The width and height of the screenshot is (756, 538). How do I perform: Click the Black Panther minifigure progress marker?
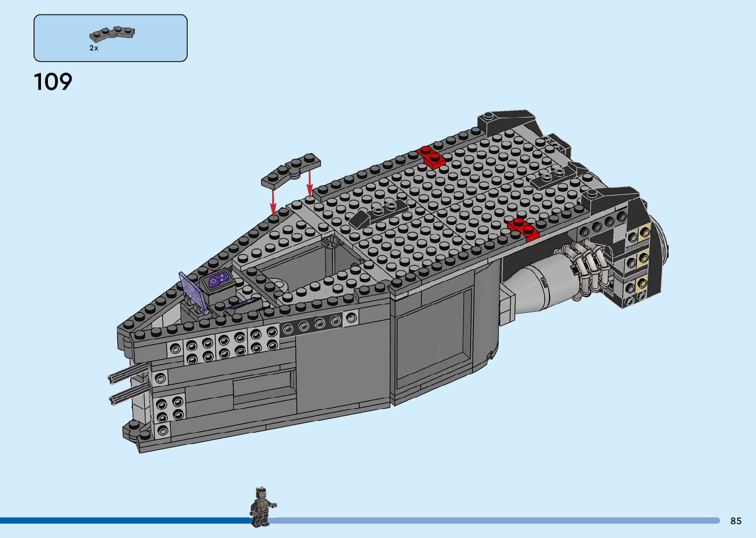pyautogui.click(x=262, y=507)
